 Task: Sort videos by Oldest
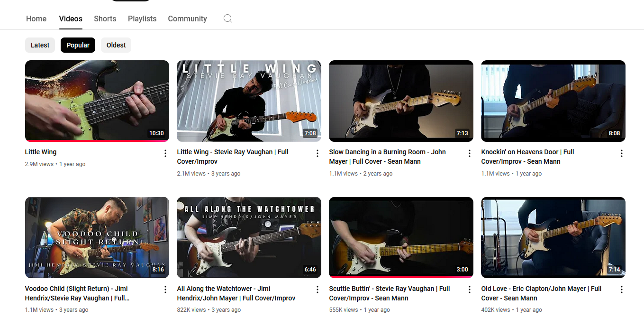[116, 45]
